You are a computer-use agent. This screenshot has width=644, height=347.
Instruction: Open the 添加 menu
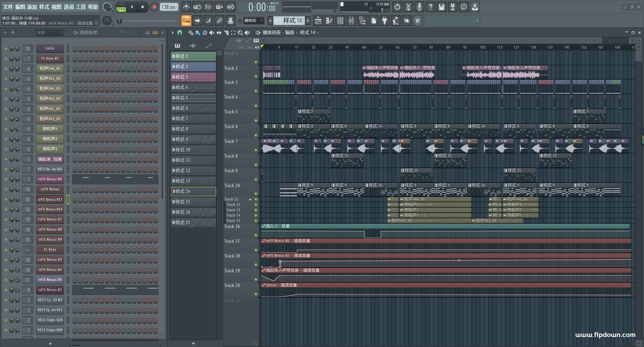(x=32, y=7)
